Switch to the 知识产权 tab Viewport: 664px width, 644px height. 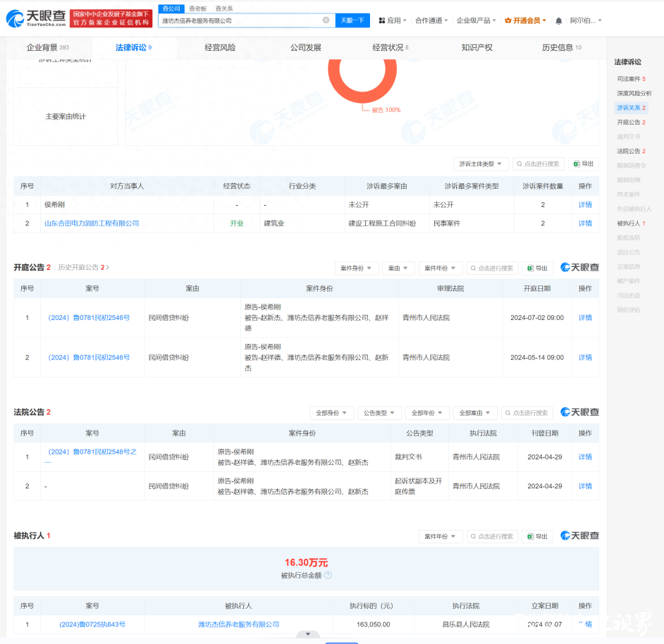(477, 47)
